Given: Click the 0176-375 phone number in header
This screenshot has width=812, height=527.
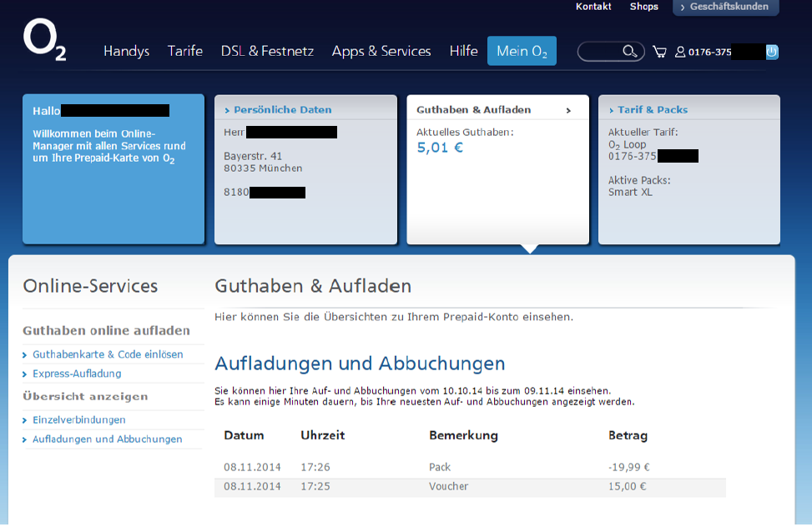Looking at the screenshot, I should pyautogui.click(x=709, y=53).
